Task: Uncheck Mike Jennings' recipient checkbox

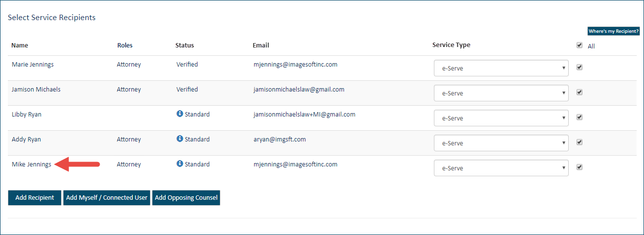Action: 580,167
